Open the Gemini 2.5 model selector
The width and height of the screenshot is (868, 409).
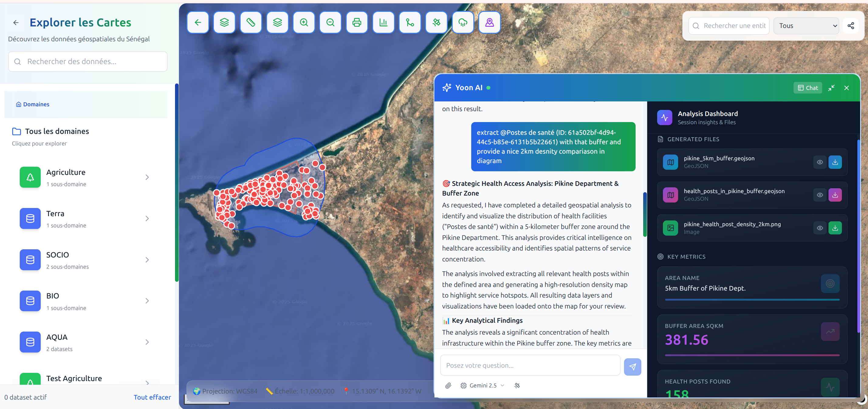point(482,385)
